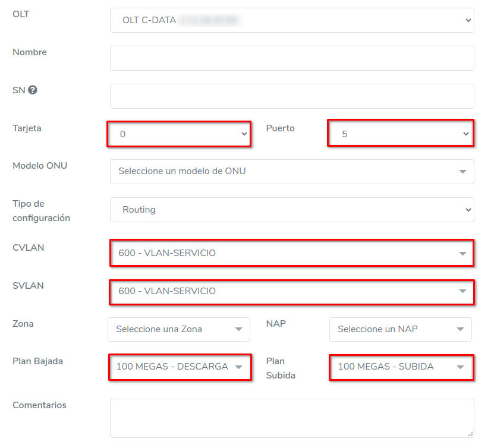Viewport: 494px width, 448px height.
Task: Open the OLT C-DATA dropdown
Action: pos(291,20)
